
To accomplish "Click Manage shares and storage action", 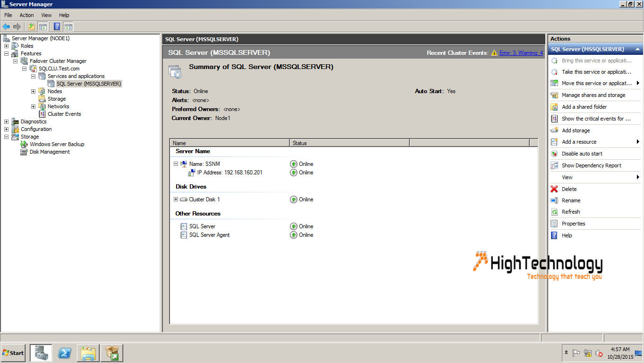I will tap(593, 95).
